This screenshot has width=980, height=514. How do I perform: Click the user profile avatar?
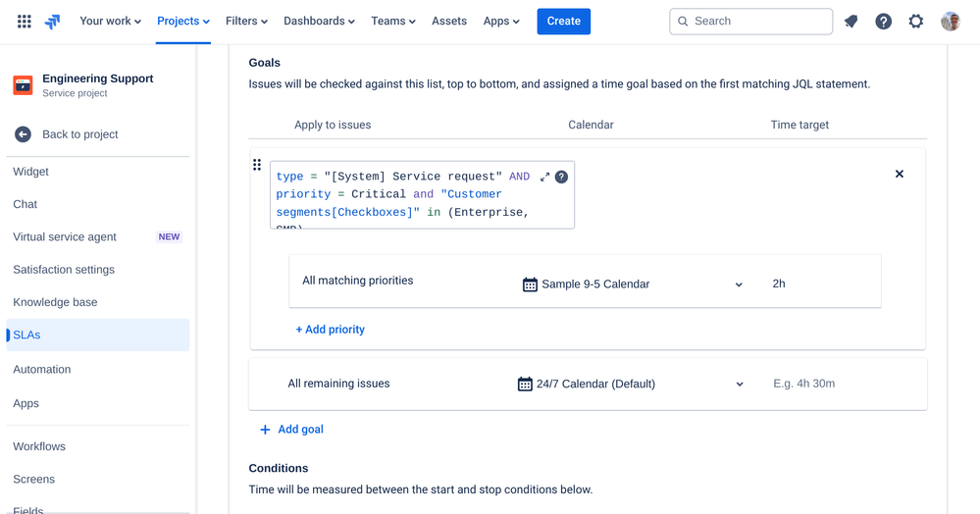pyautogui.click(x=950, y=22)
